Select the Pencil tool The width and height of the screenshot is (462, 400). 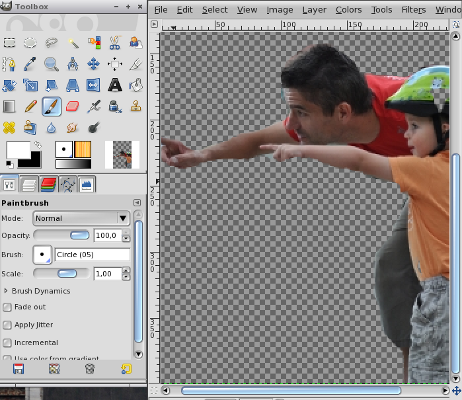30,106
